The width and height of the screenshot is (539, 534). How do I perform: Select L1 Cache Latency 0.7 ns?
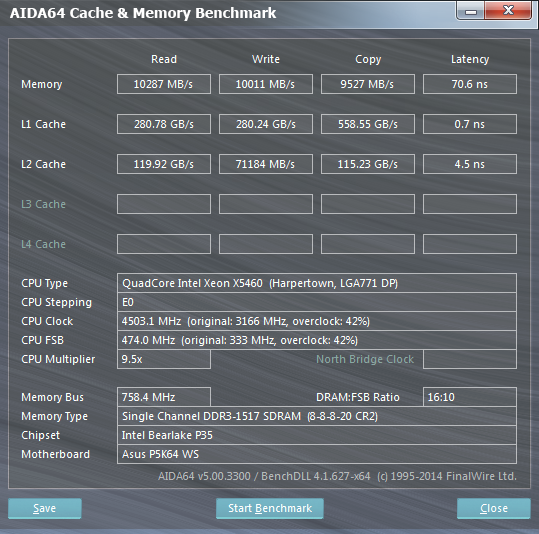click(470, 124)
